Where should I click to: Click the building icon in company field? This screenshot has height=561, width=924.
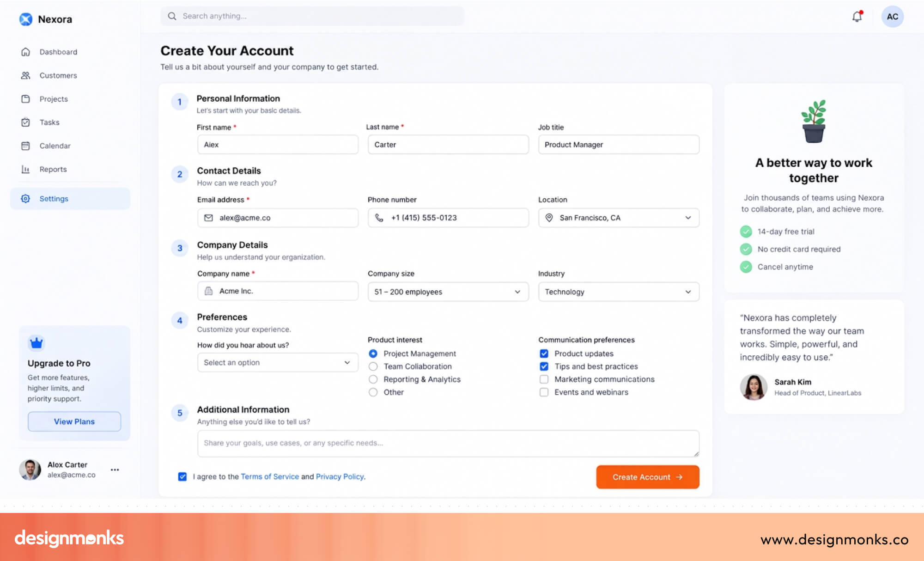[x=209, y=291]
